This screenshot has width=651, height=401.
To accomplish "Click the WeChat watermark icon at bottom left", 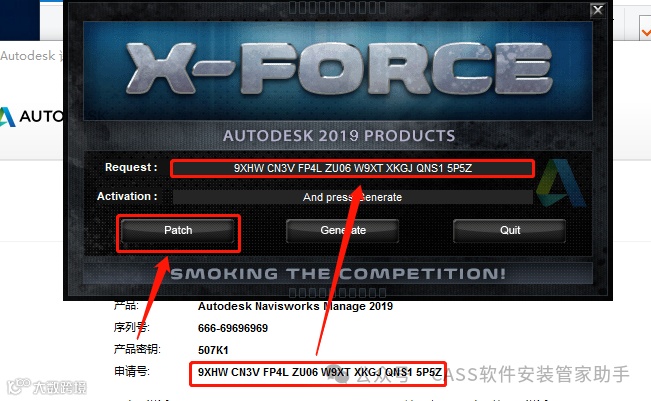I will coord(18,386).
